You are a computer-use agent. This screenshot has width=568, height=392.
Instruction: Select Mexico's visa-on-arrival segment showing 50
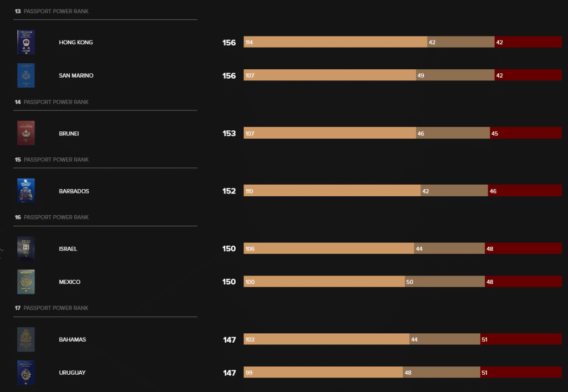pos(444,282)
